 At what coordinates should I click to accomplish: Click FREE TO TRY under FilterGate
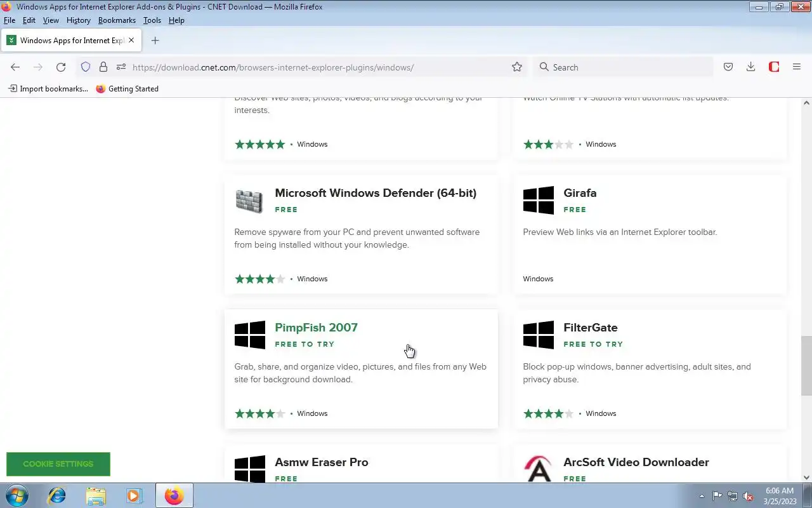593,344
